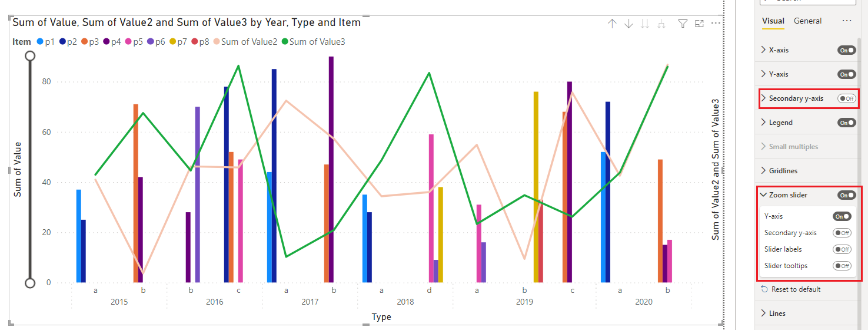Click the 2018 year label

[405, 302]
